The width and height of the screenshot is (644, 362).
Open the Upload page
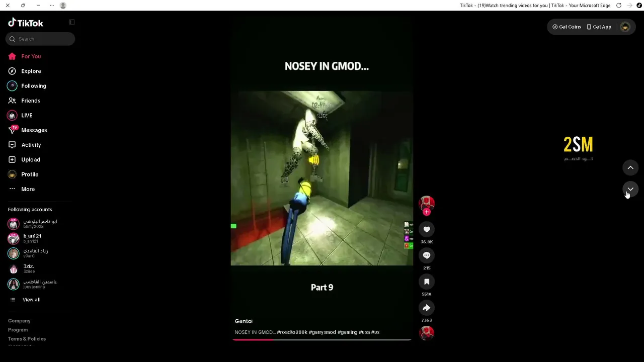pyautogui.click(x=31, y=159)
